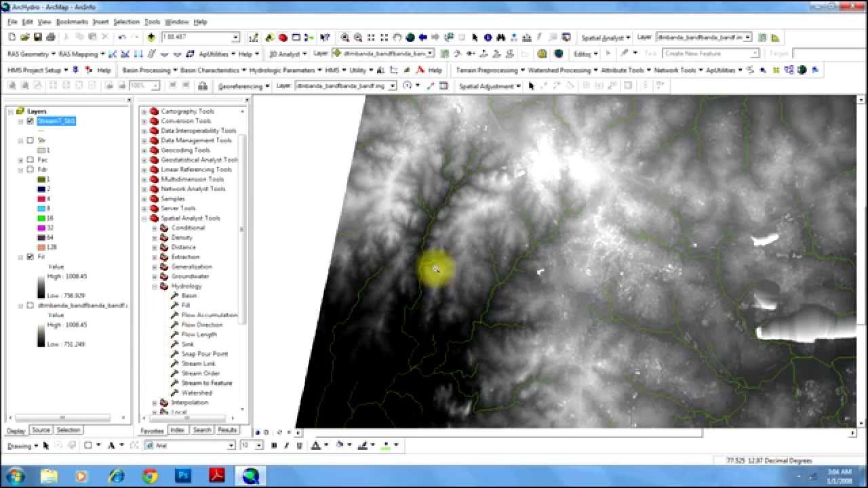The image size is (868, 488).
Task: Open ArcToolbox with the red toolbox icon
Action: (283, 37)
